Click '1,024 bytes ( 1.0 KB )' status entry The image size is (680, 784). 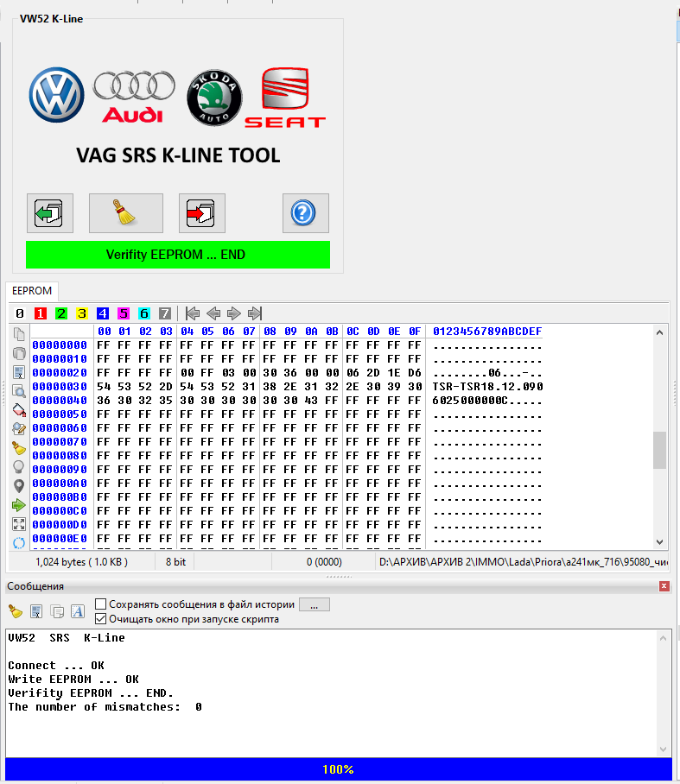[81, 562]
